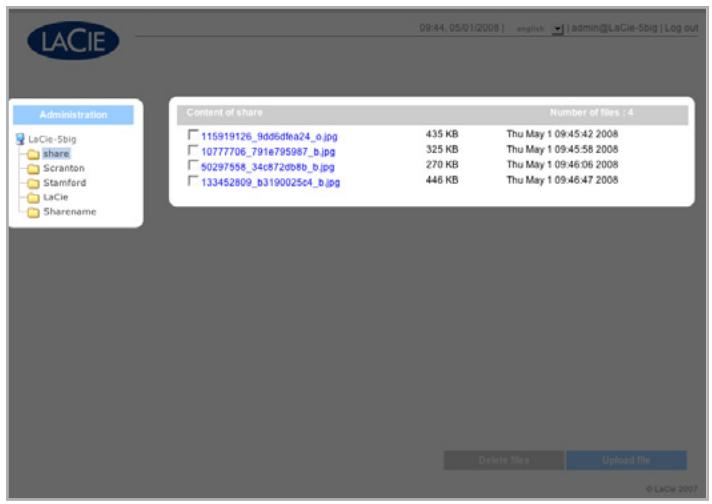Viewport: 712px width, 504px height.
Task: Click the Content of share heading
Action: tap(224, 112)
